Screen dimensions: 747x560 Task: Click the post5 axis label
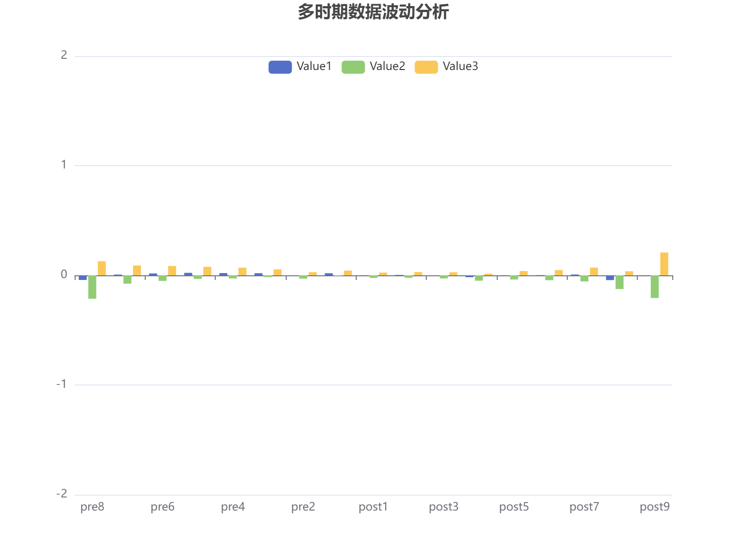(x=514, y=507)
